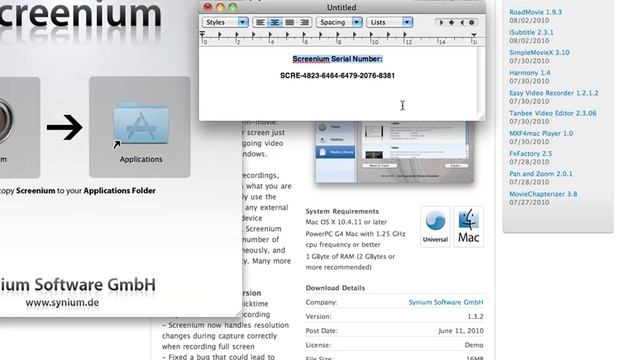Click the right margin marker on the ruler
Viewport: 640px width, 360px height.
click(474, 36)
